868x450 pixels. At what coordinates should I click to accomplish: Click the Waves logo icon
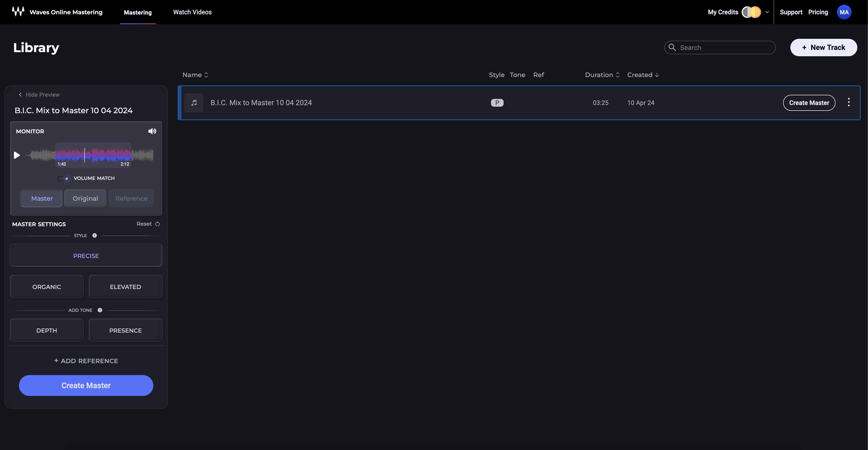(18, 12)
